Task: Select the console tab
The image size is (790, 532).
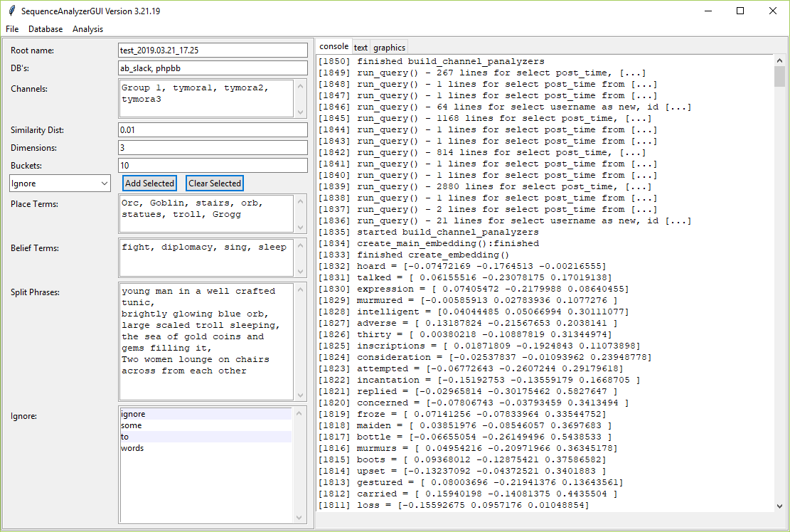Action: click(x=333, y=47)
